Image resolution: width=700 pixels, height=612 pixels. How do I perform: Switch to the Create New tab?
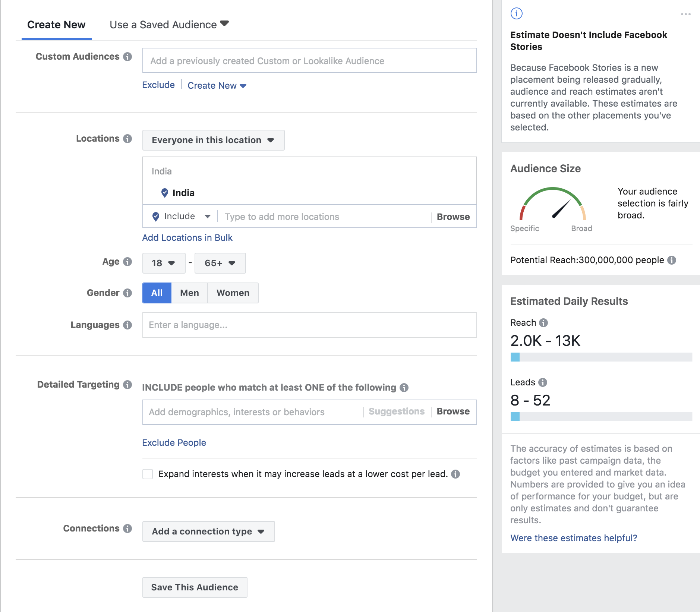[56, 25]
